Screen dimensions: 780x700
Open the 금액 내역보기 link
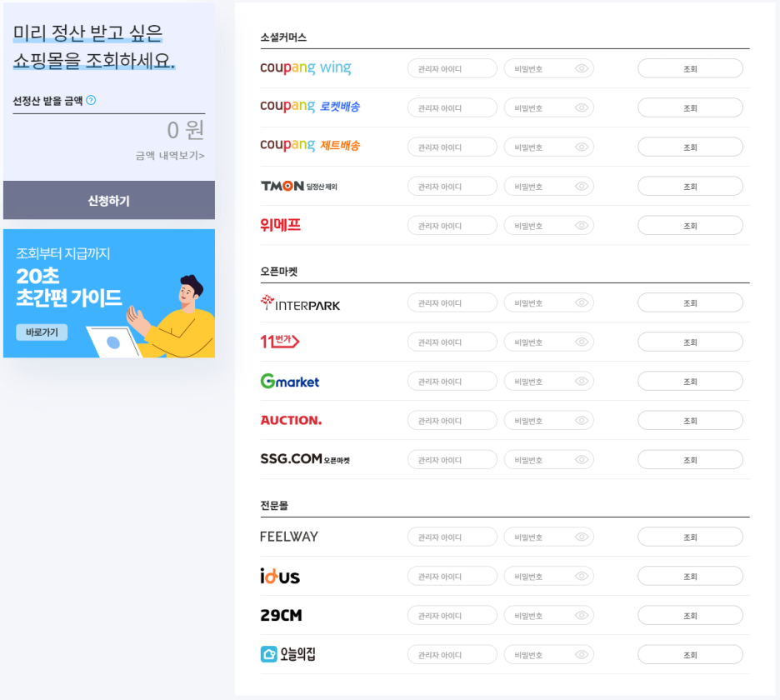[x=170, y=156]
